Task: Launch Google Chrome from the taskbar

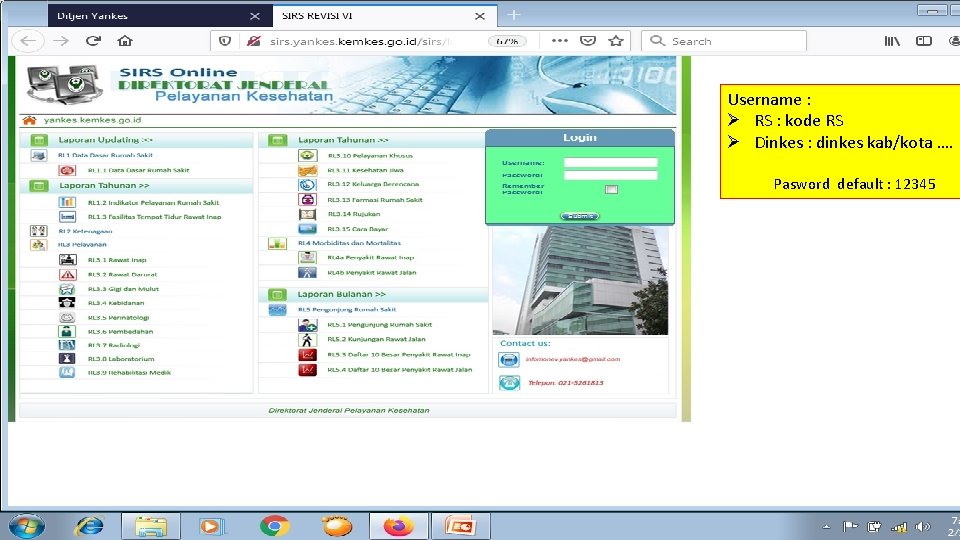Action: click(274, 527)
